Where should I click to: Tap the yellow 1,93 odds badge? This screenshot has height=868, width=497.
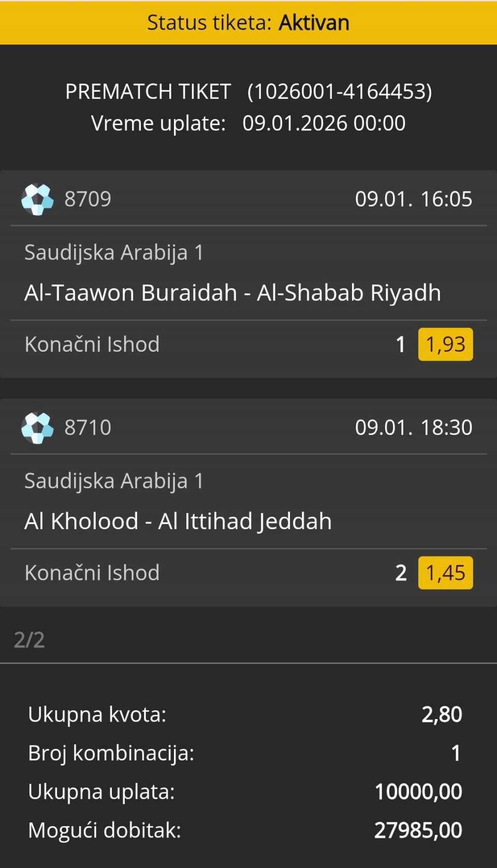point(445,345)
